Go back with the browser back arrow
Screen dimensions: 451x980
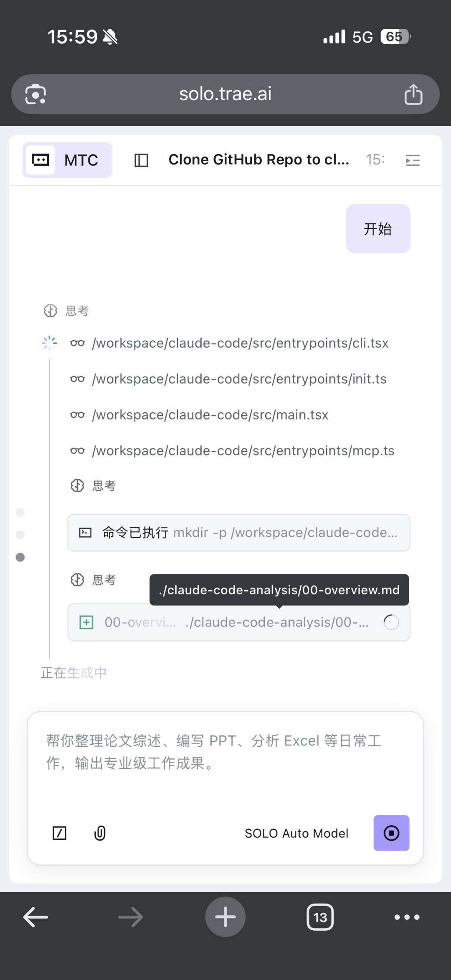pos(35,917)
